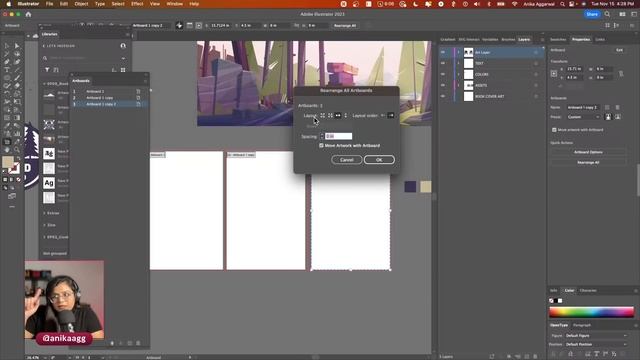Image resolution: width=640 pixels, height=360 pixels.
Task: Open the Libraries search dropdown arrow
Action: coord(123,58)
